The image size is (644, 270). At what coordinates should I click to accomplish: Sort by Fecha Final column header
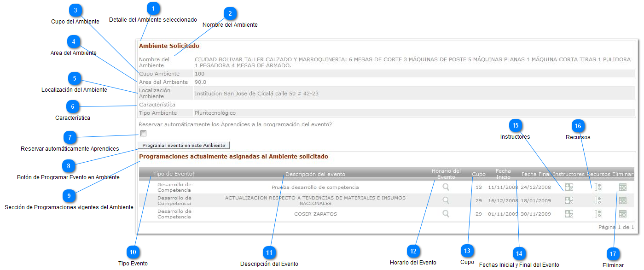pyautogui.click(x=536, y=174)
